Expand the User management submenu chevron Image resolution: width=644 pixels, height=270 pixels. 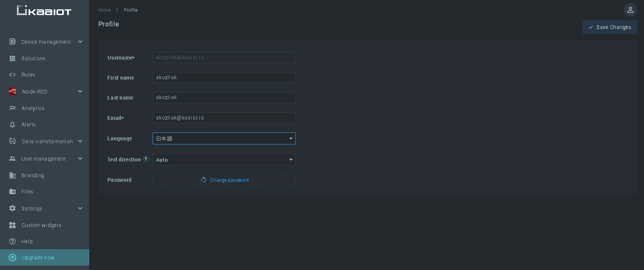tap(80, 158)
